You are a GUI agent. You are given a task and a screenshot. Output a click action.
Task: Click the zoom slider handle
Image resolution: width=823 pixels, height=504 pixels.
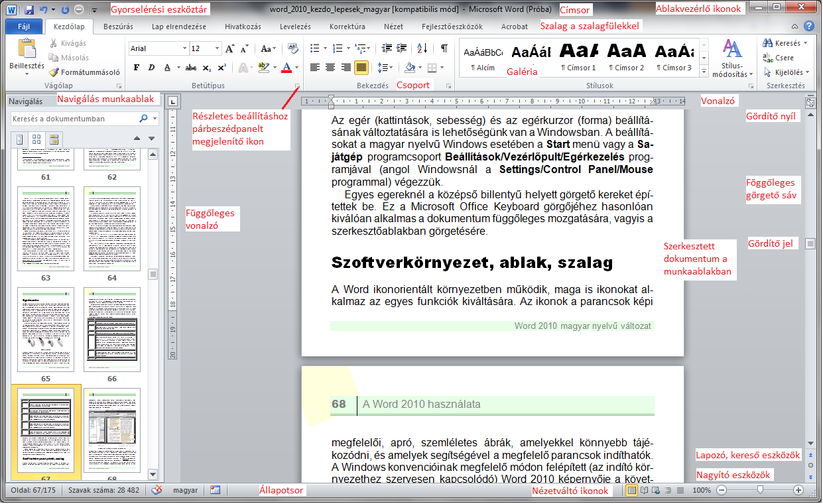coord(760,490)
